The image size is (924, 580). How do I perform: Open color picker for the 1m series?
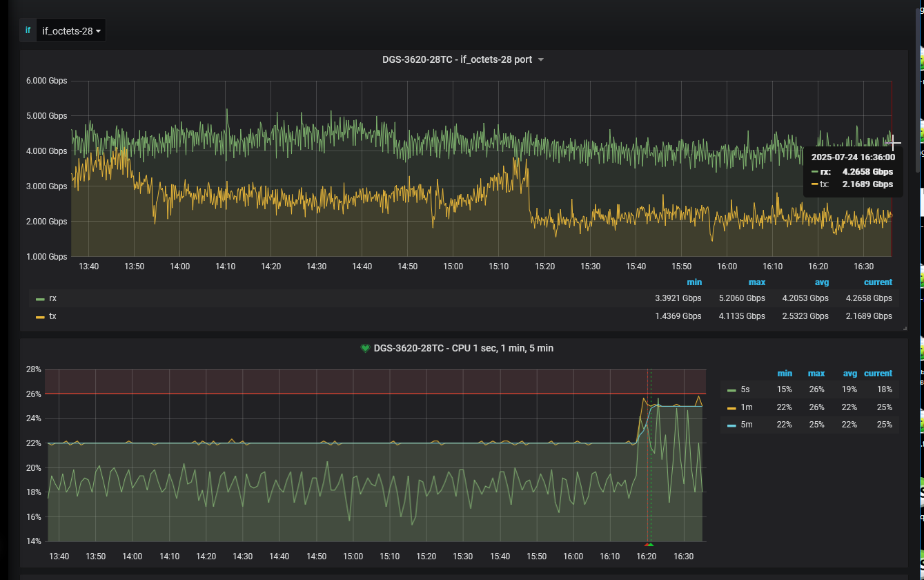click(731, 408)
